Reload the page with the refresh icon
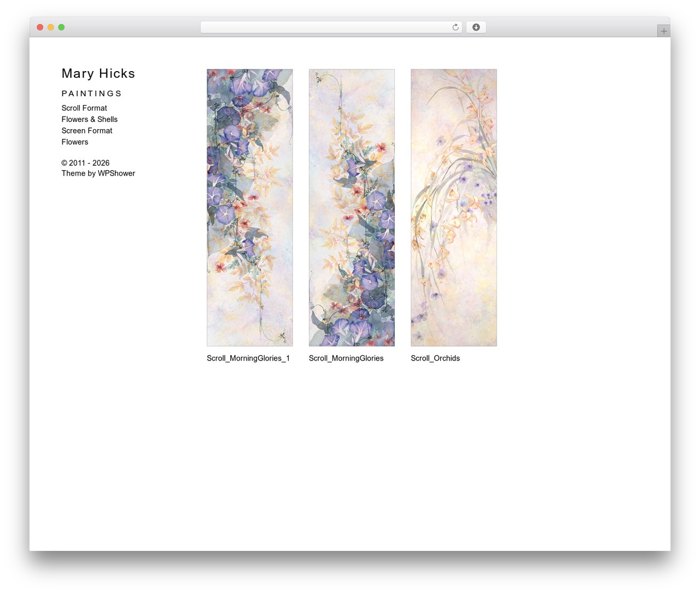 click(x=455, y=27)
